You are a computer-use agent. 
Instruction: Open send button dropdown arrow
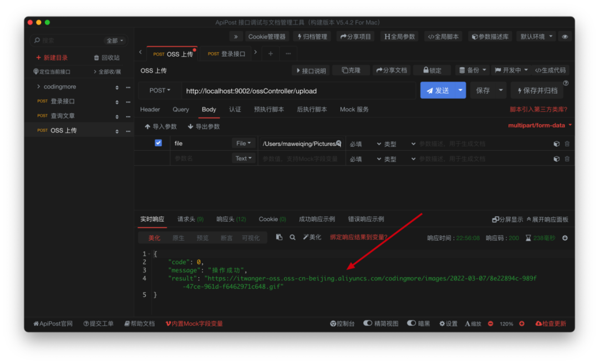[460, 90]
